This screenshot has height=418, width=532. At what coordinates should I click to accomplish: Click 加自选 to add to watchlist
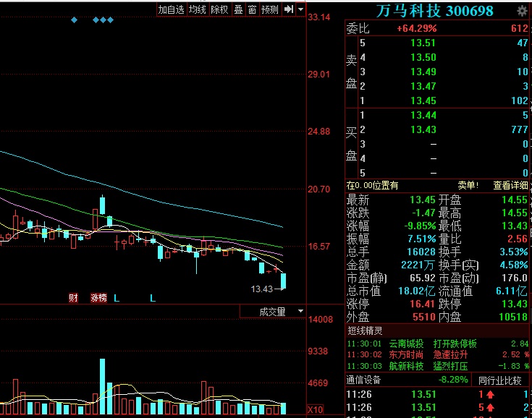pos(171,9)
